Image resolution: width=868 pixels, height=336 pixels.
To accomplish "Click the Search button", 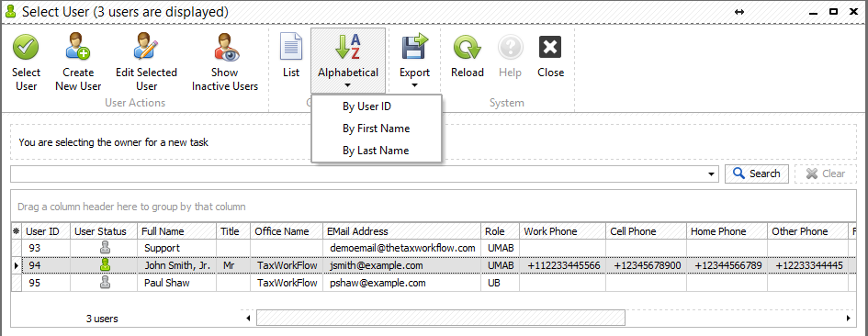I will click(756, 174).
